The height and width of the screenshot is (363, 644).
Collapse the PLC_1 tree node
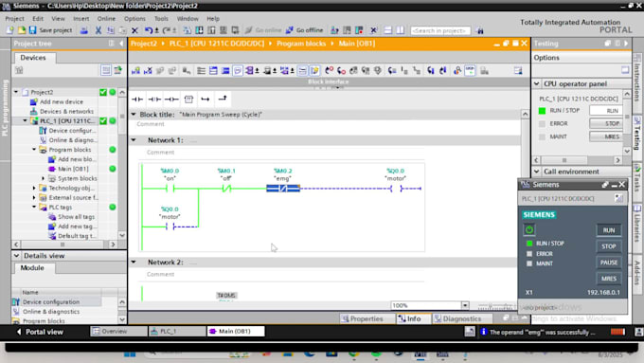(25, 121)
